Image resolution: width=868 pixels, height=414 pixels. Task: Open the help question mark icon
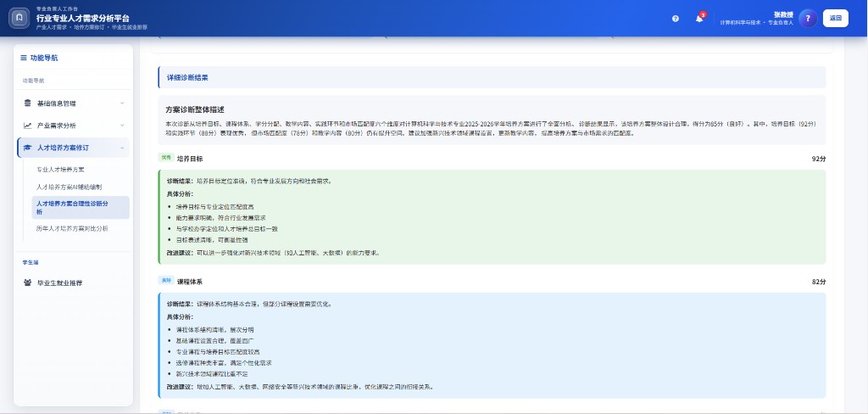click(x=676, y=19)
